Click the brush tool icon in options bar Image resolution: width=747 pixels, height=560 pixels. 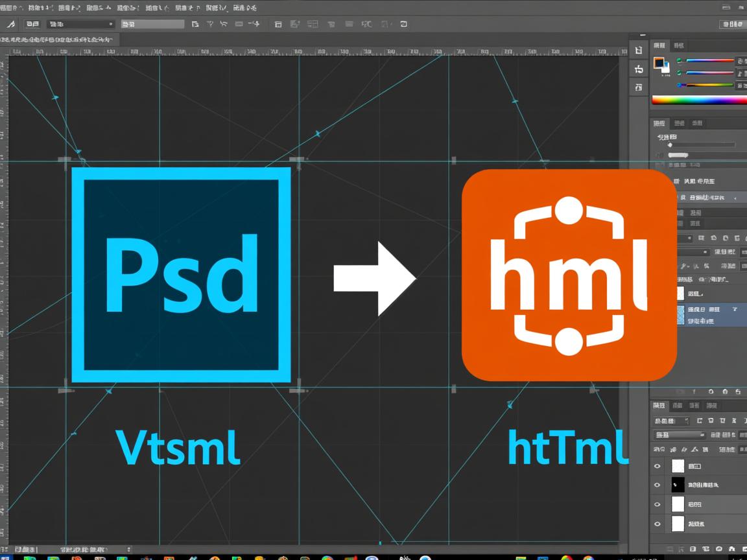point(10,24)
